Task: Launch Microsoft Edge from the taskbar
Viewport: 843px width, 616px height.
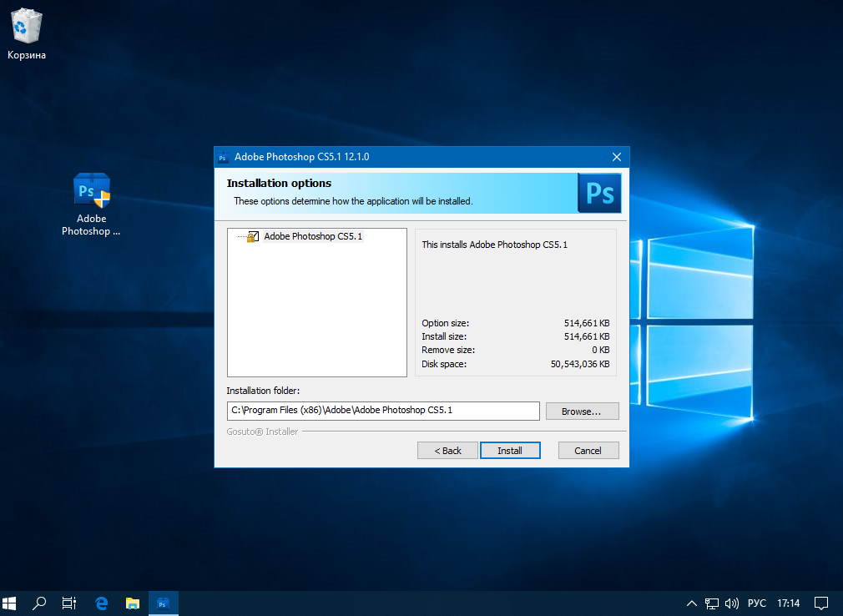Action: point(101,603)
